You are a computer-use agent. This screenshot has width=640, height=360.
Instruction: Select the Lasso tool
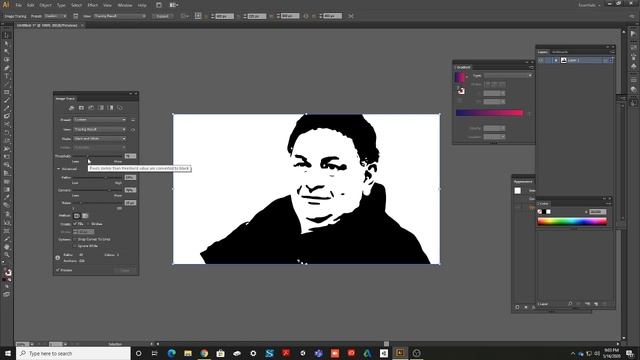7,60
